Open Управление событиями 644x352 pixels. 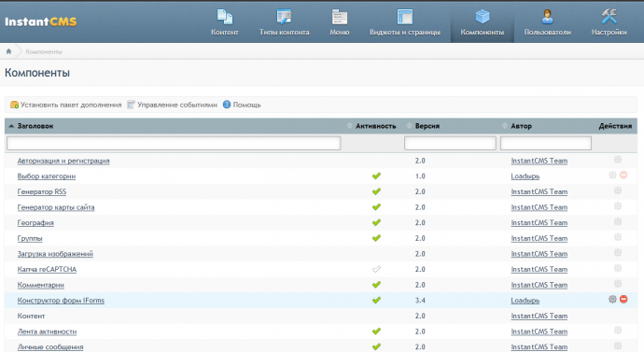(x=172, y=105)
